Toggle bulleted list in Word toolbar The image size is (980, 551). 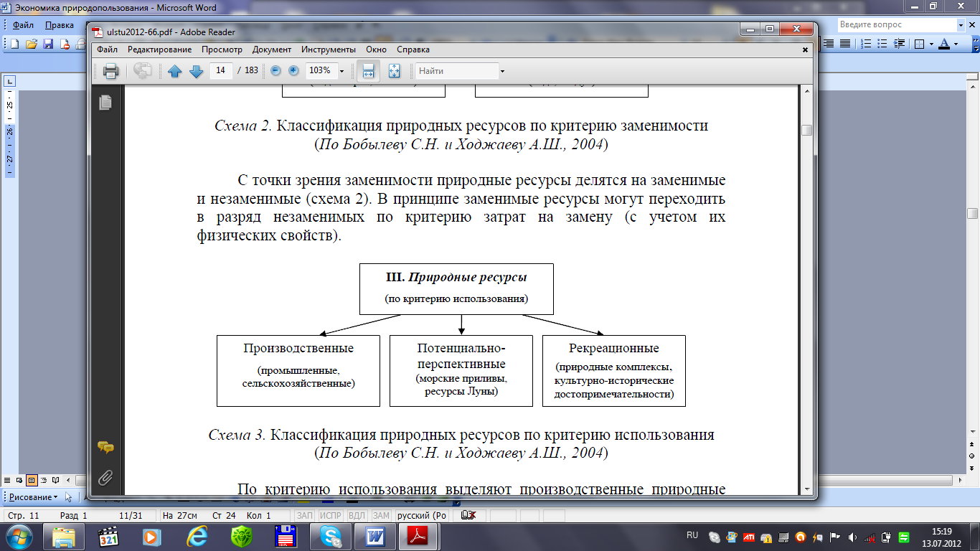coord(881,44)
